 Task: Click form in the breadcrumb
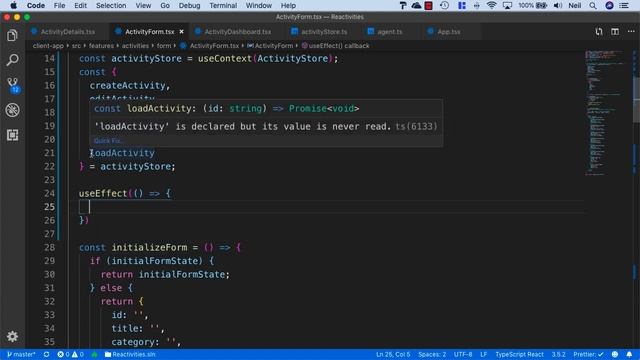pyautogui.click(x=164, y=46)
